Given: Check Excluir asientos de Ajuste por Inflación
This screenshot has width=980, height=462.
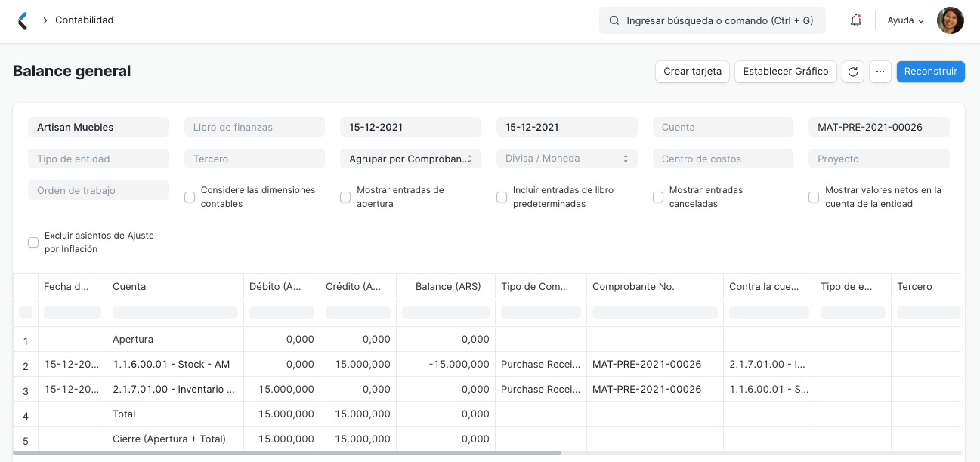Looking at the screenshot, I should click(32, 242).
